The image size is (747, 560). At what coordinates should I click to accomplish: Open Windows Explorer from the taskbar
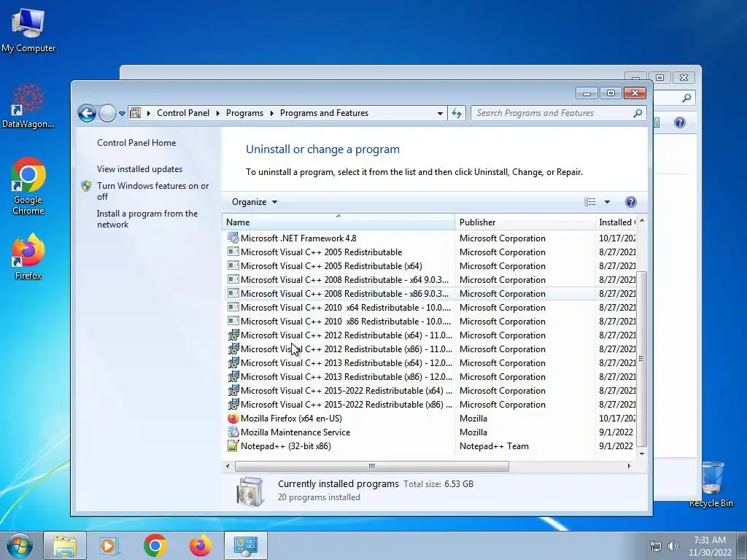point(65,545)
